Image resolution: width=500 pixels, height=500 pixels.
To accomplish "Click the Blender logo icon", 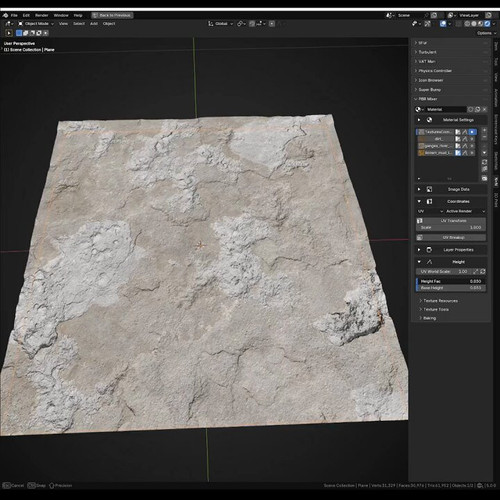I will point(5,15).
